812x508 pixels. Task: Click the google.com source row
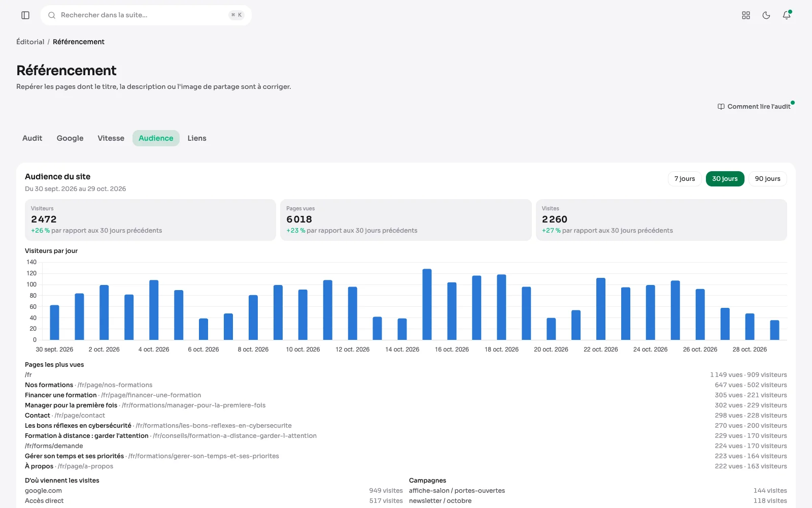(214, 491)
